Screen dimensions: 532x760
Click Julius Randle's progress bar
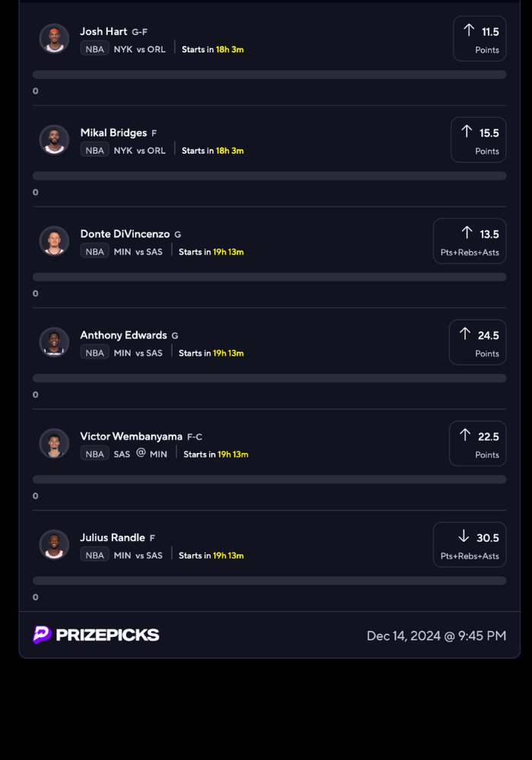tap(270, 581)
